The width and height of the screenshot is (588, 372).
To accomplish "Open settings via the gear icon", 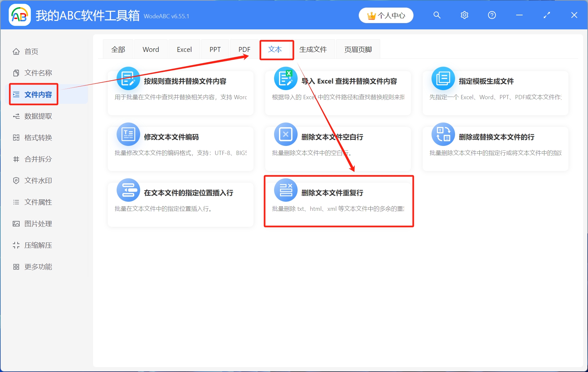I will 464,15.
